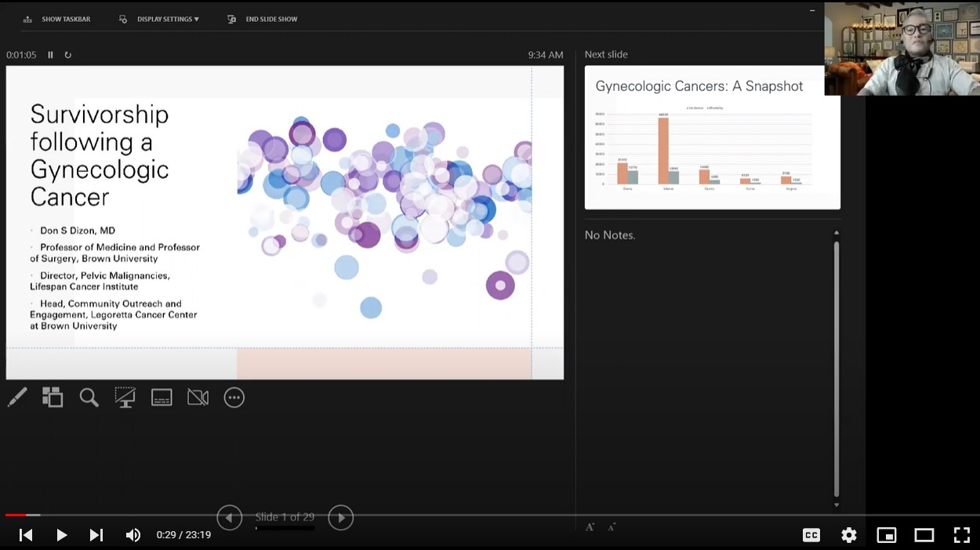Toggle closed captions CC on video player
980x550 pixels.
(x=811, y=535)
